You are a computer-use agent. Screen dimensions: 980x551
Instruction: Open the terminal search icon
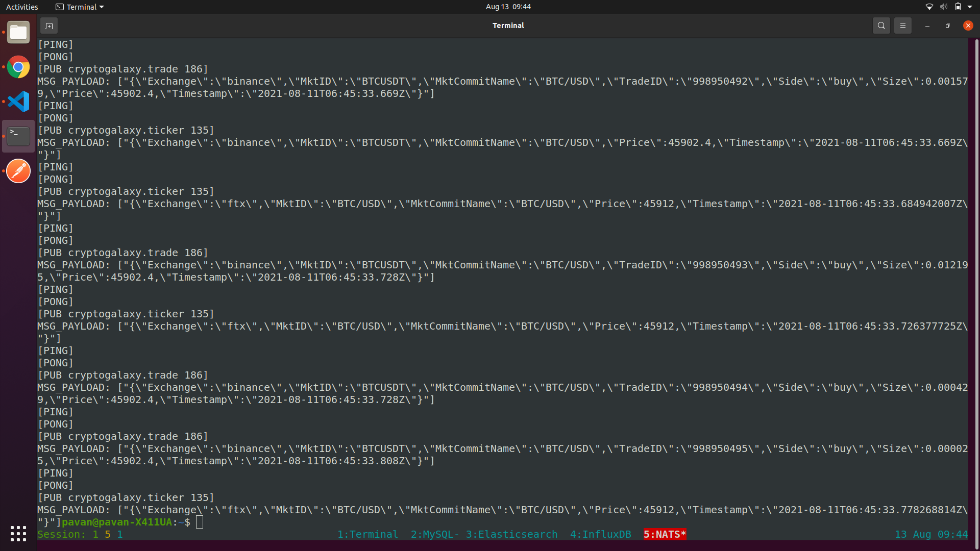(x=881, y=26)
